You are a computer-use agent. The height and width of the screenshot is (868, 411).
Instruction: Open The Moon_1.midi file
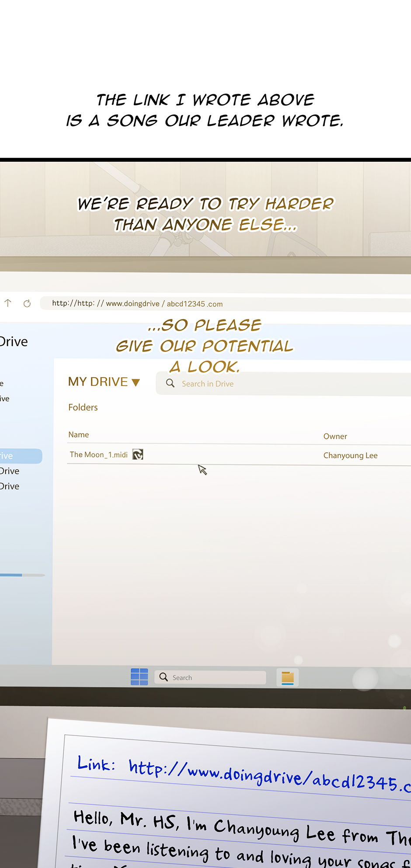(99, 455)
